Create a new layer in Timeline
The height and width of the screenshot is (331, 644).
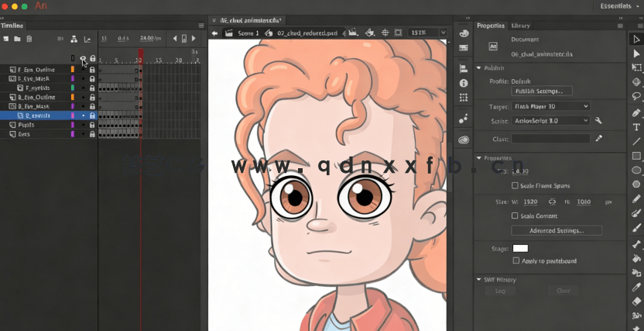pyautogui.click(x=5, y=39)
